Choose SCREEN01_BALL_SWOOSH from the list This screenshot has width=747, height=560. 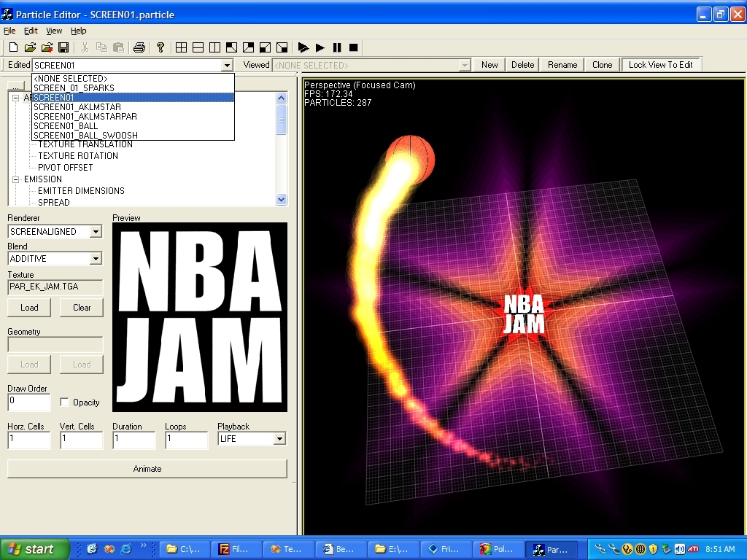click(x=85, y=135)
